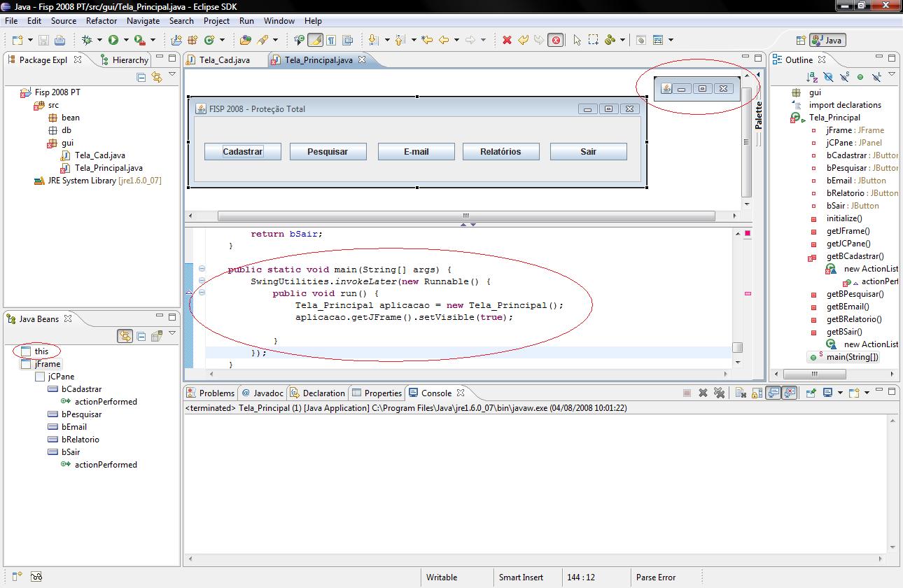903x588 pixels.
Task: Click the Print toolbar icon
Action: click(59, 41)
